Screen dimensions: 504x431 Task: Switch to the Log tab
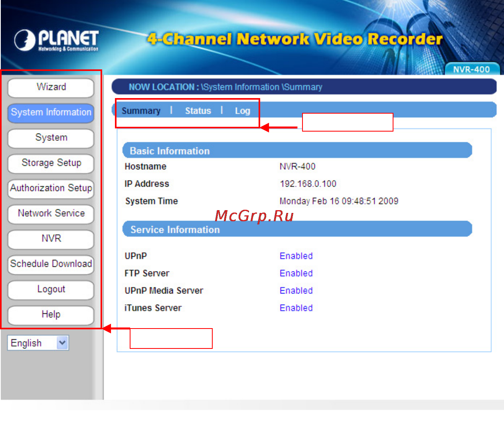click(243, 111)
